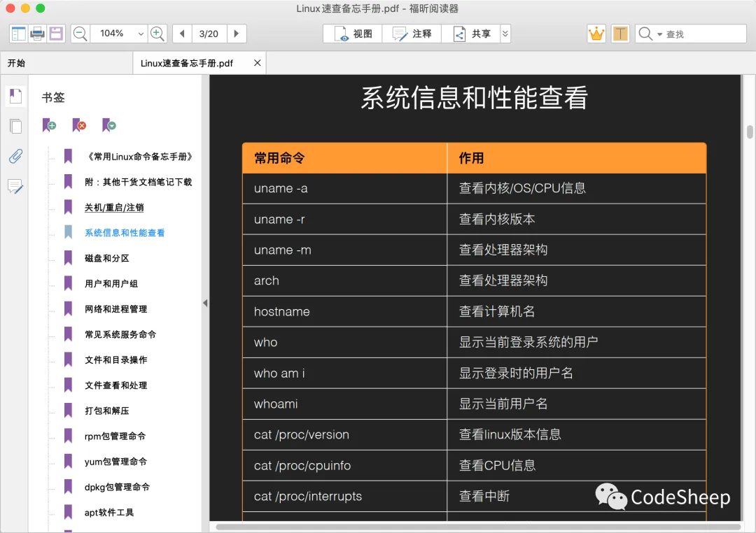Close the Linux速查备忘手册.pdf tab
The height and width of the screenshot is (533, 756).
point(258,63)
